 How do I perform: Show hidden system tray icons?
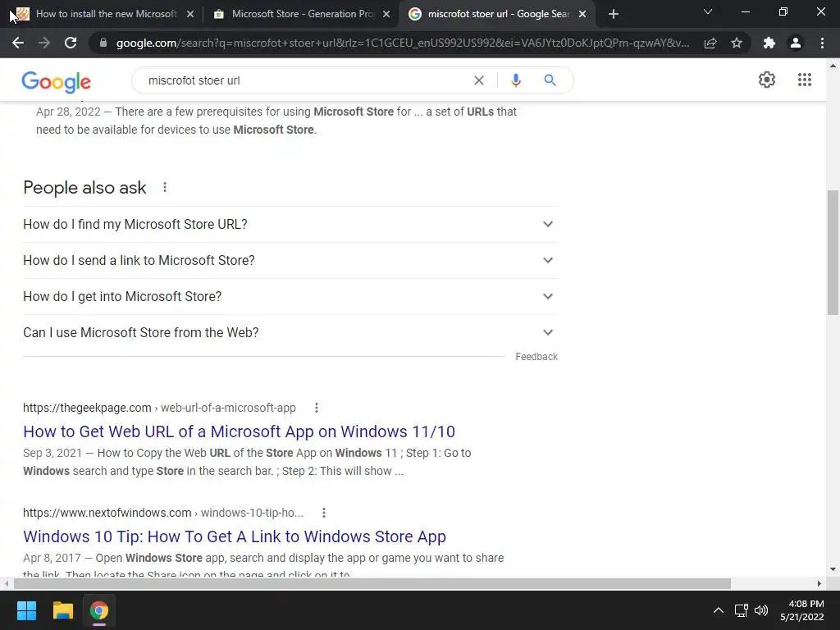(x=719, y=610)
